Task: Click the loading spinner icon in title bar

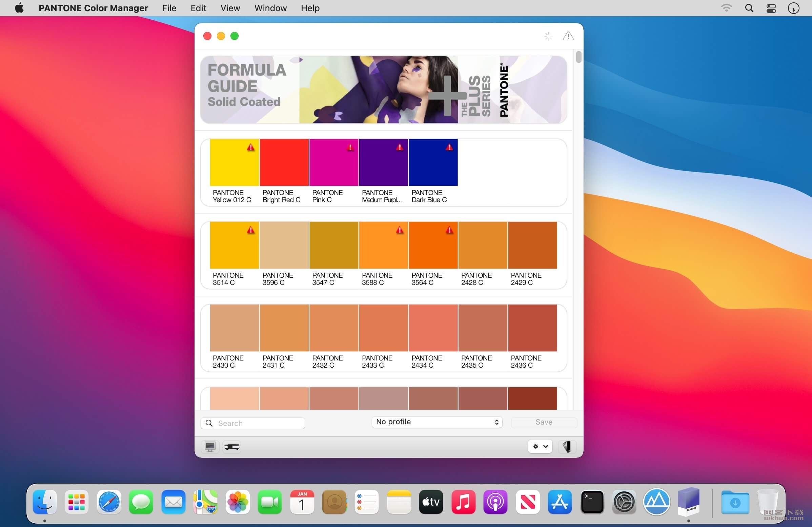Action: 548,36
